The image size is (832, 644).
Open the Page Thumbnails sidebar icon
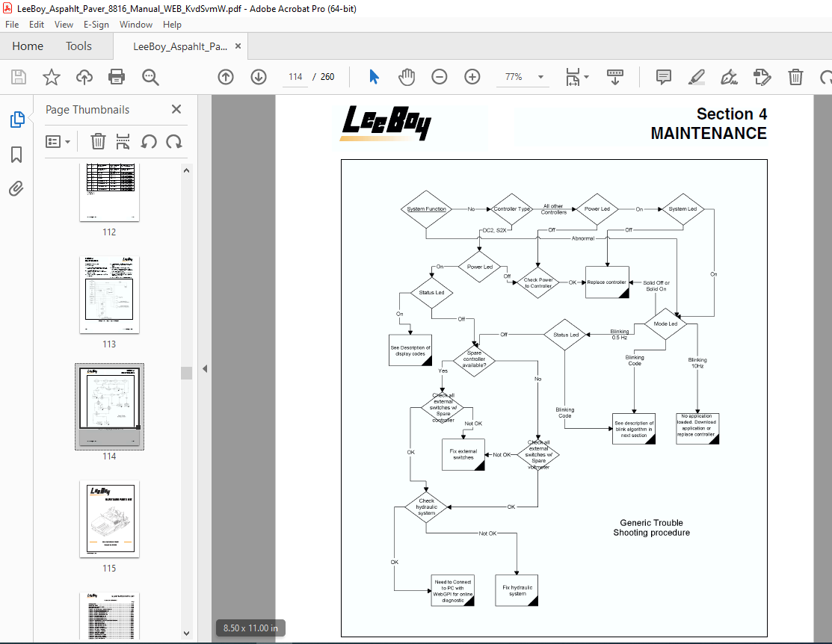[17, 120]
